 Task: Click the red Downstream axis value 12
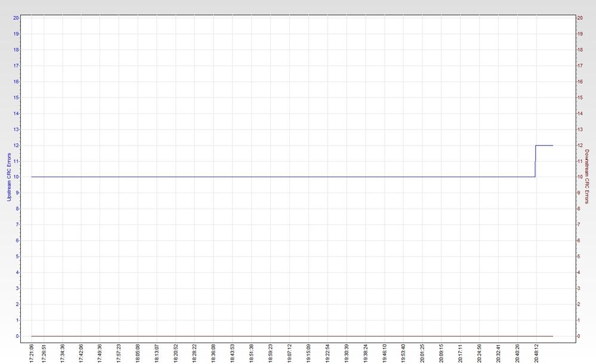(x=580, y=145)
